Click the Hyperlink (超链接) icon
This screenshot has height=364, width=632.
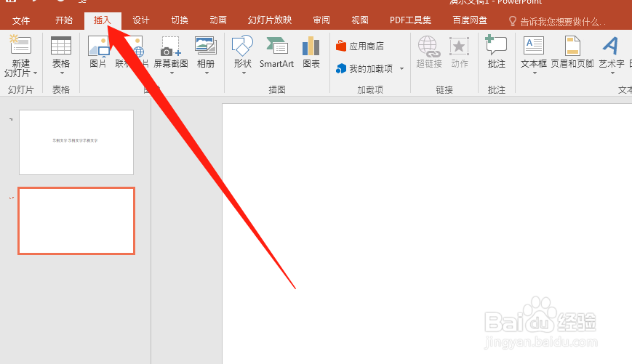[x=429, y=46]
